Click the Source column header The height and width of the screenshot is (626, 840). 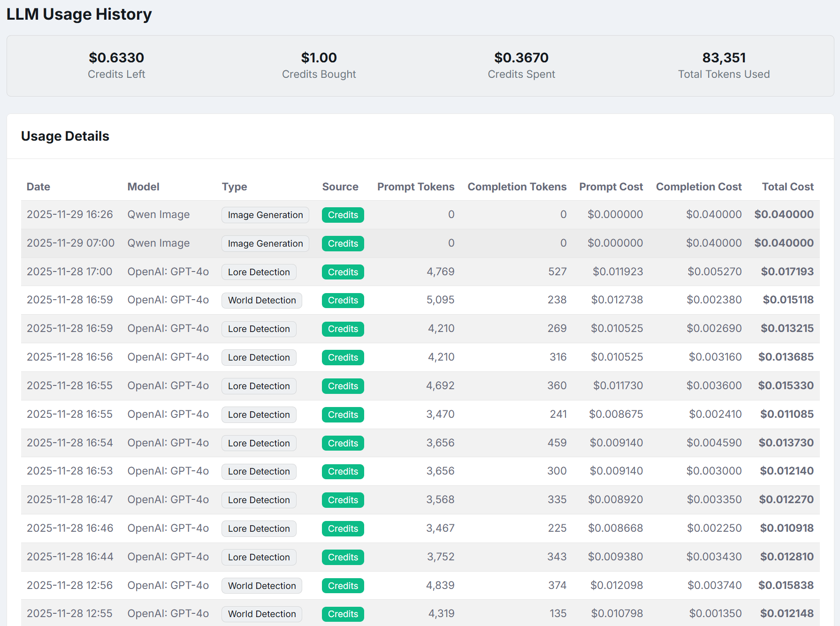click(x=340, y=187)
